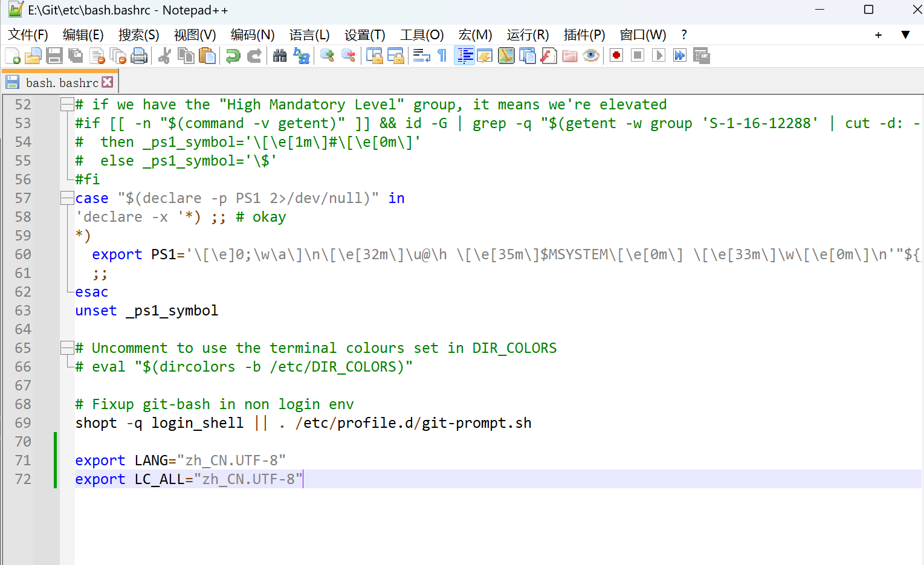Click the Cut scissors icon
This screenshot has width=924, height=565.
coord(164,56)
